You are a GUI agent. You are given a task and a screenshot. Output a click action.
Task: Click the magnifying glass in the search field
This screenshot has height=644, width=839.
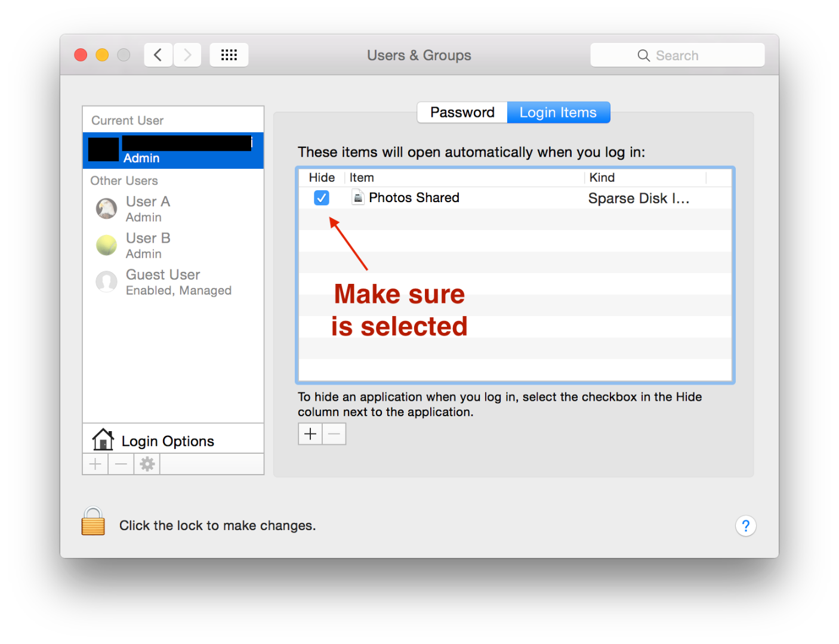pos(643,55)
